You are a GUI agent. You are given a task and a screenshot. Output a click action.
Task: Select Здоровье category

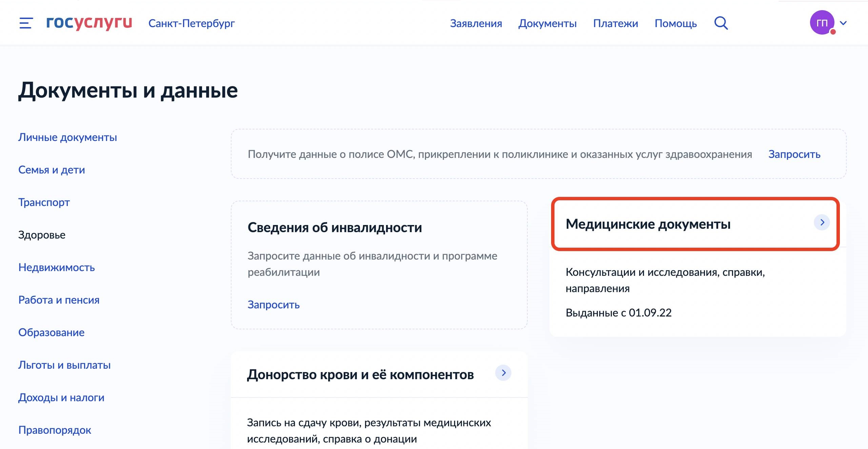pos(42,235)
